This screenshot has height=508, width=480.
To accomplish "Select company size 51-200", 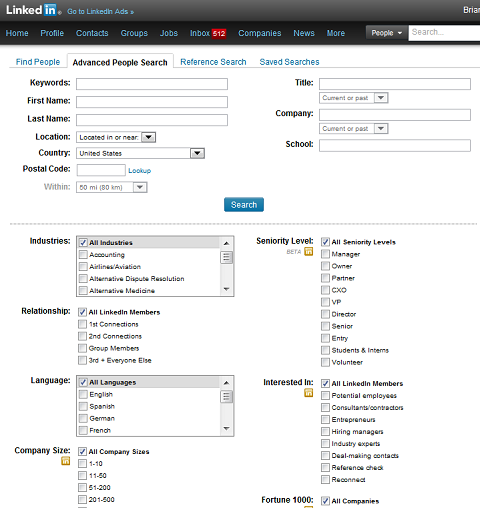I will [x=82, y=487].
